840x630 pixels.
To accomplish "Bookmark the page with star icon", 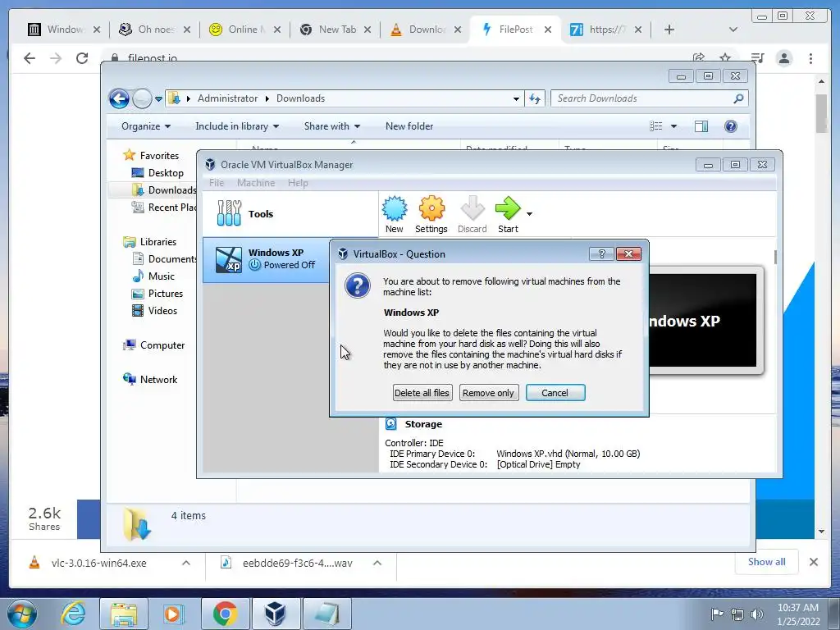I will point(725,58).
